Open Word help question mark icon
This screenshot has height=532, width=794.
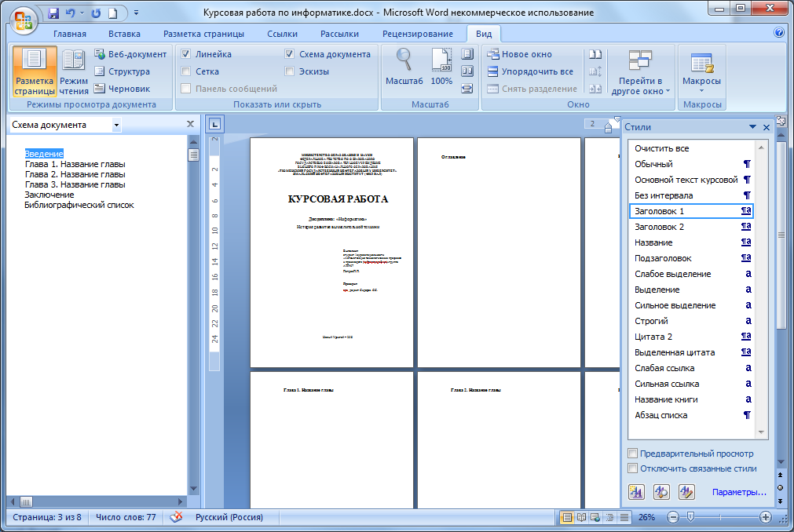[x=779, y=32]
